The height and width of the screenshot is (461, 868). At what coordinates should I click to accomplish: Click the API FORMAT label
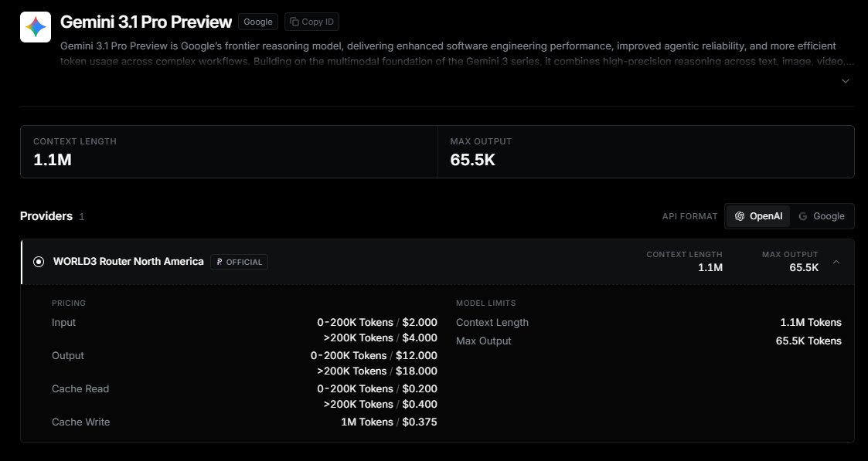point(689,216)
